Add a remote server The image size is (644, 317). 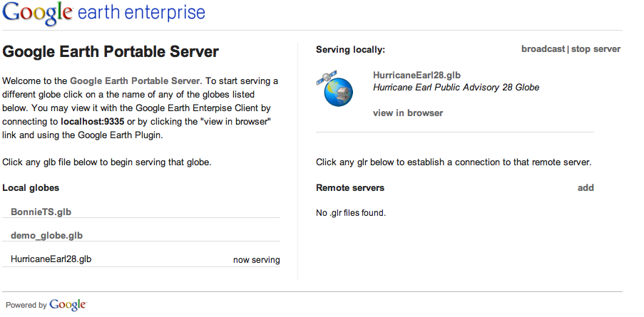click(x=586, y=187)
